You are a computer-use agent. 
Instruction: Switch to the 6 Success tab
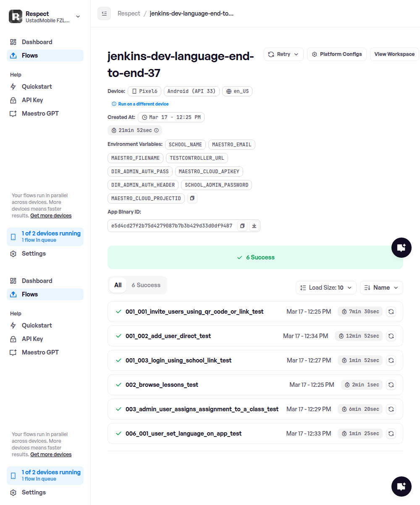tap(146, 285)
